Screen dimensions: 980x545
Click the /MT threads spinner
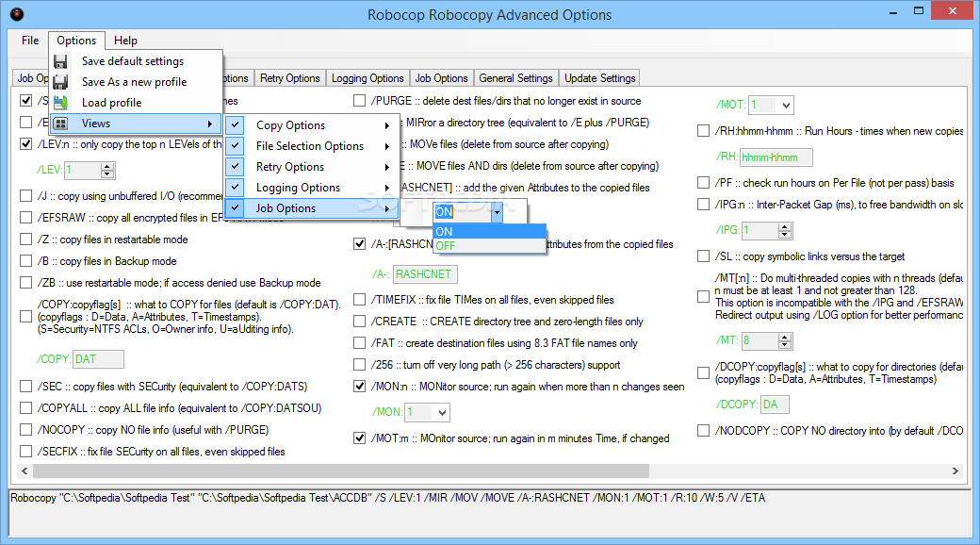tap(785, 341)
